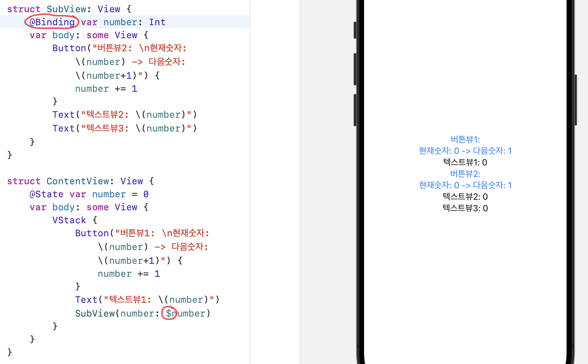Click 'number += 1' inside SubView's button
Screen dimensions: 588x364
tap(106, 89)
